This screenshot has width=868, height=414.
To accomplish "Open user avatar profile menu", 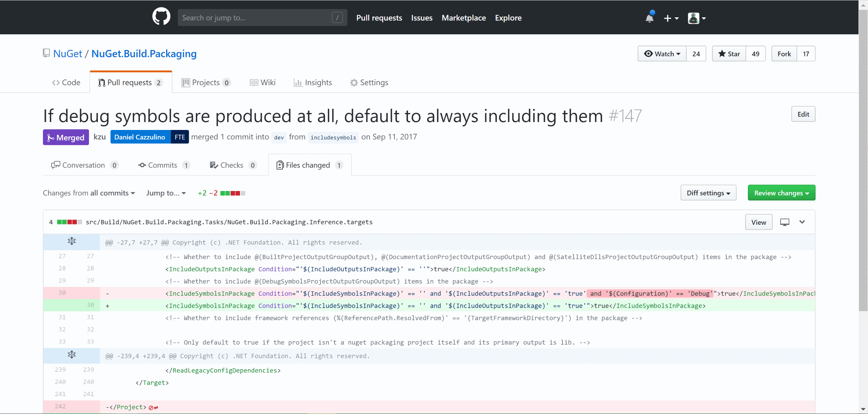I will pos(697,18).
